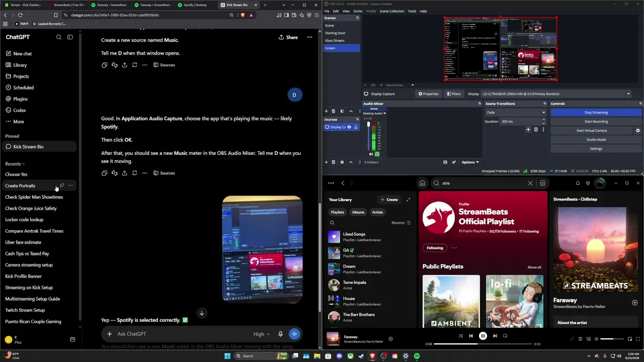Toggle Desktop Audio monitoring headphones button
The height and width of the screenshot is (362, 644).
(x=377, y=154)
